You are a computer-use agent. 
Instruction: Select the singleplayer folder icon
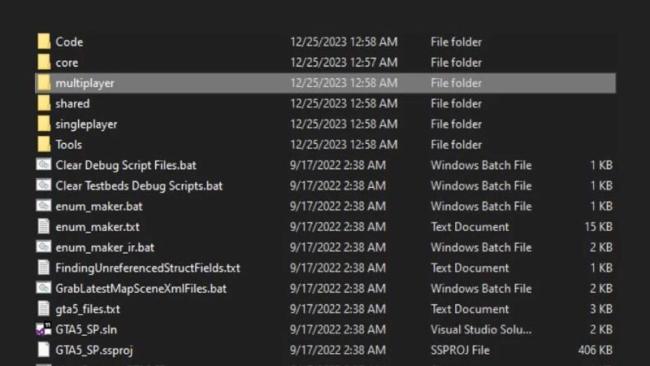(x=44, y=124)
